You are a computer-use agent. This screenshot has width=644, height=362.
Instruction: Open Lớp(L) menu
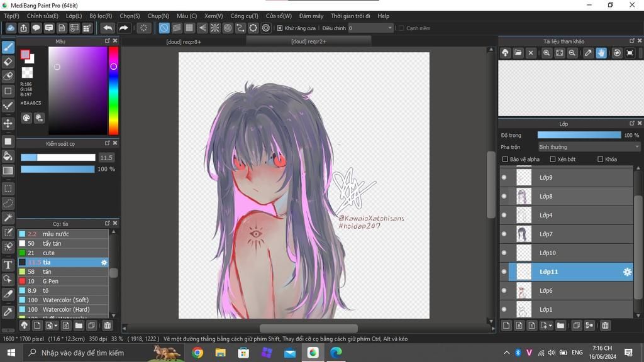pyautogui.click(x=74, y=16)
